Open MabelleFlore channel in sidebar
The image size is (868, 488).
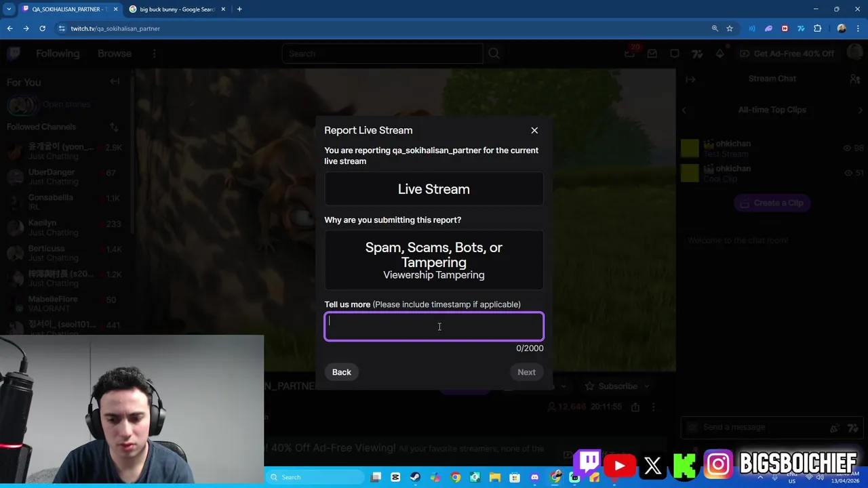tap(64, 304)
